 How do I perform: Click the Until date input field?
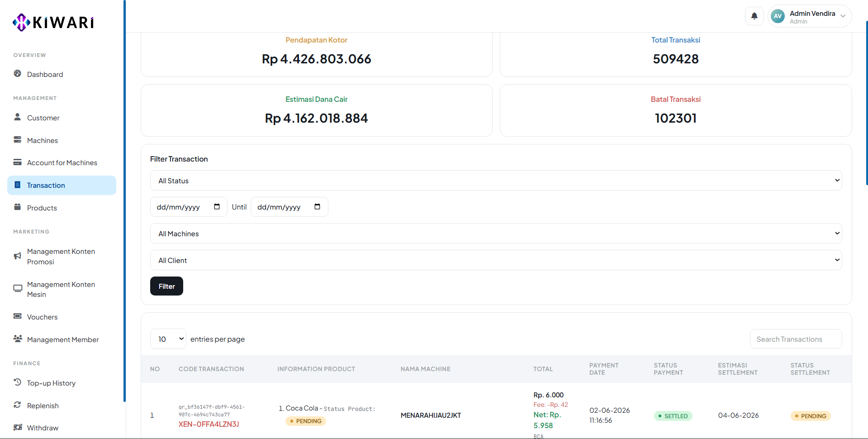coord(289,207)
